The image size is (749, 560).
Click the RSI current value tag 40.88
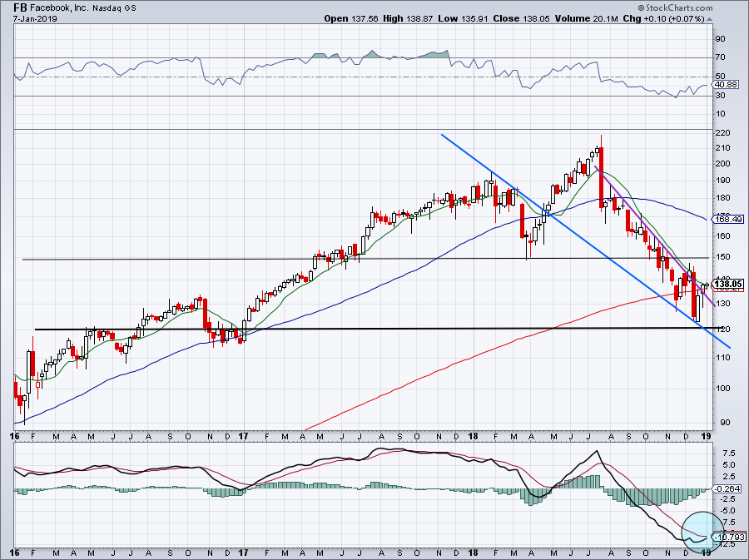click(x=727, y=85)
